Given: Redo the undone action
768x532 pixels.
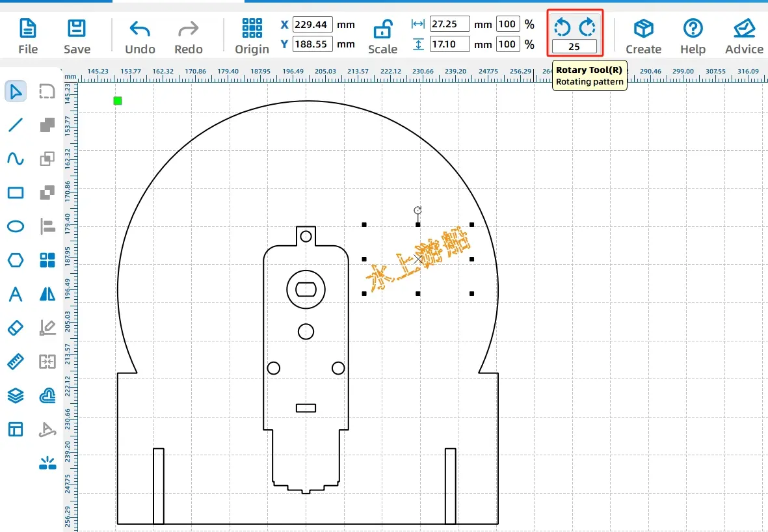Looking at the screenshot, I should [189, 36].
